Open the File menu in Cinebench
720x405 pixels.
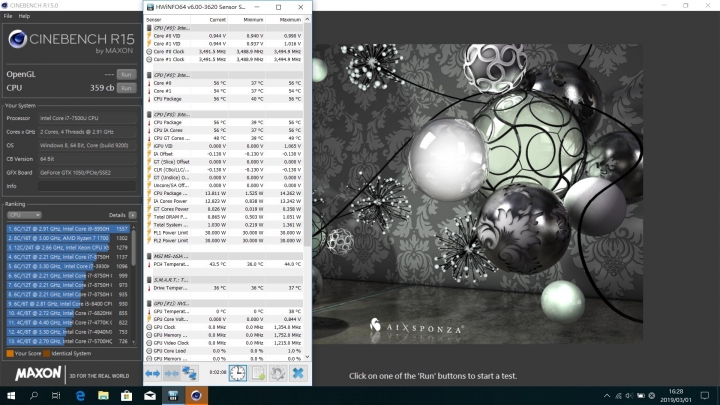[8, 16]
